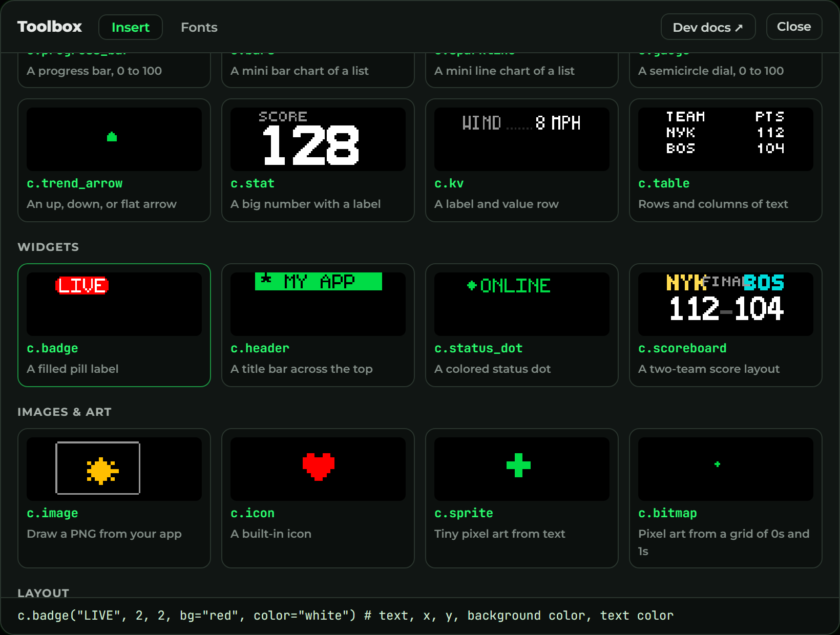Screen dimensions: 840x635
Task: Click 'Draw a PNG from your app' text
Action: coord(104,534)
